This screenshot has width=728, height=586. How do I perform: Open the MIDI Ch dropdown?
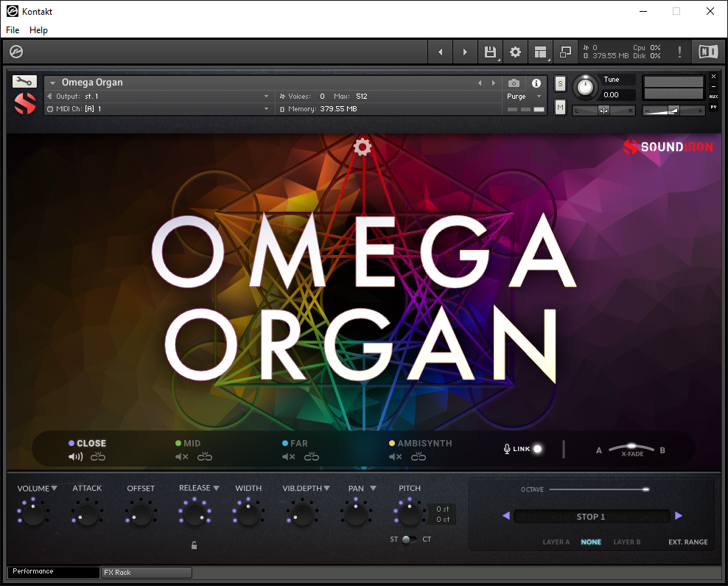pyautogui.click(x=267, y=108)
